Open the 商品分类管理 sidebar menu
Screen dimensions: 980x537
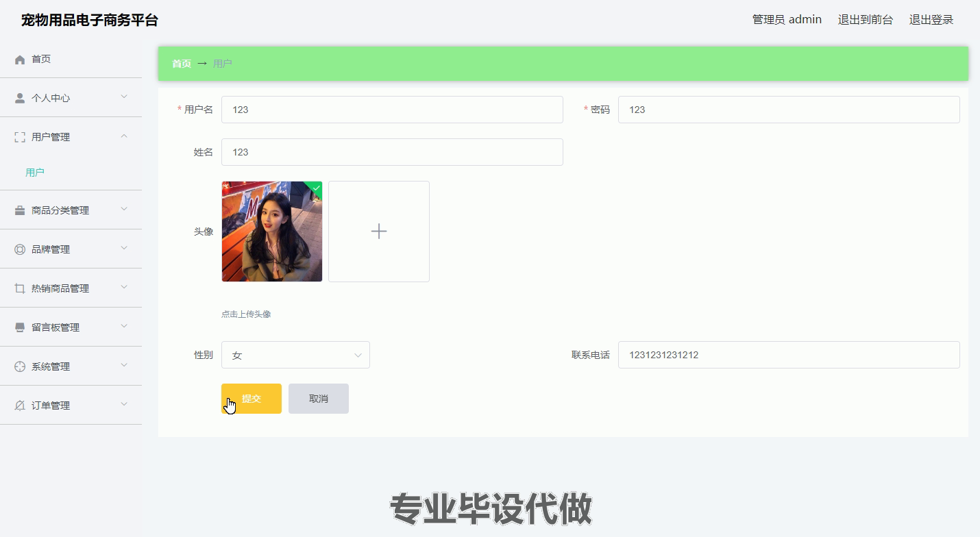coord(71,210)
